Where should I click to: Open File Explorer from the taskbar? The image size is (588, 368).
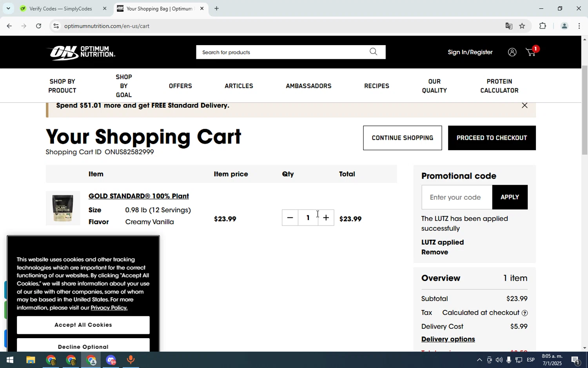31,360
